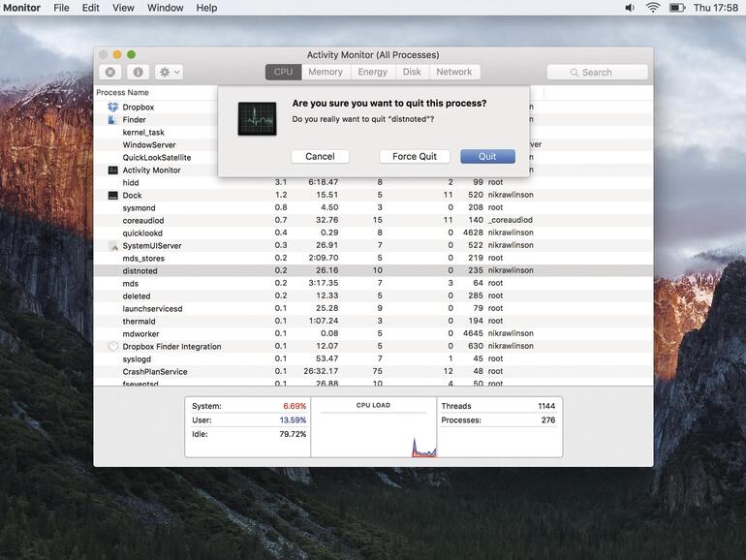Click the Force Quit button
This screenshot has height=560, width=746.
(414, 156)
